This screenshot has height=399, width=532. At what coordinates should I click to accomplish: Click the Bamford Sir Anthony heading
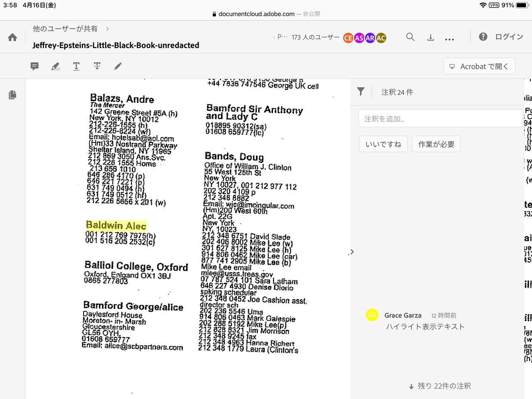coord(254,113)
